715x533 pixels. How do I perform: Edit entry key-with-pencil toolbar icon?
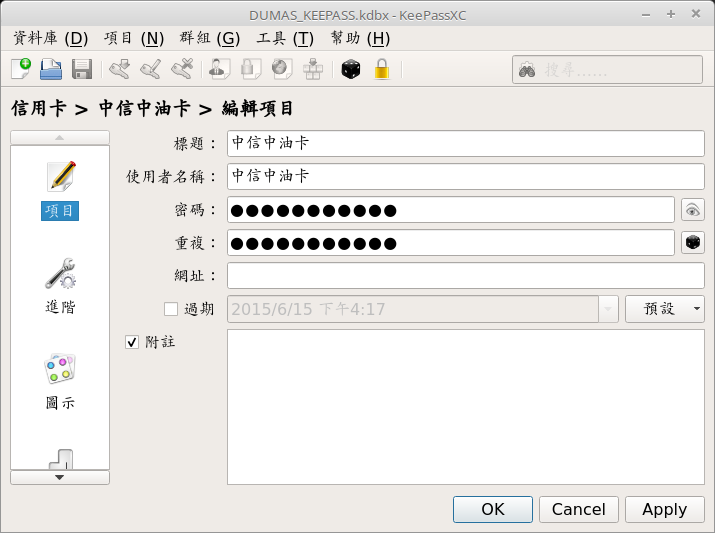point(151,69)
